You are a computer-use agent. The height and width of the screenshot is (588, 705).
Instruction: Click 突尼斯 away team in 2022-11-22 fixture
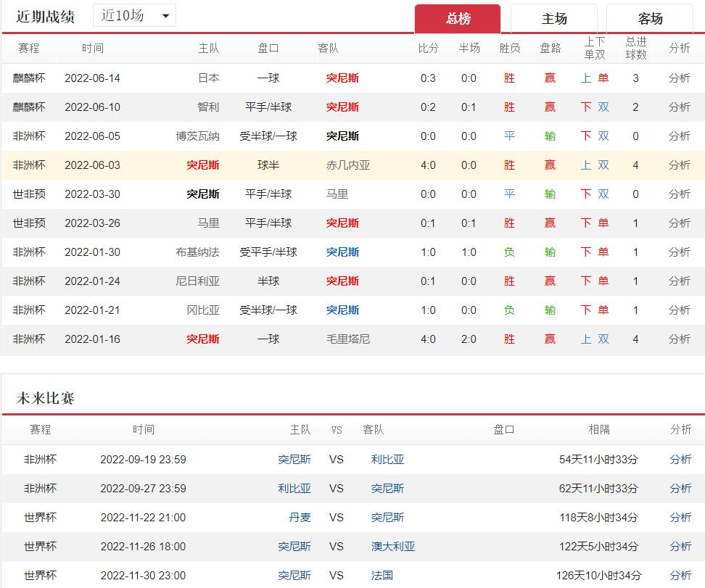click(x=387, y=518)
